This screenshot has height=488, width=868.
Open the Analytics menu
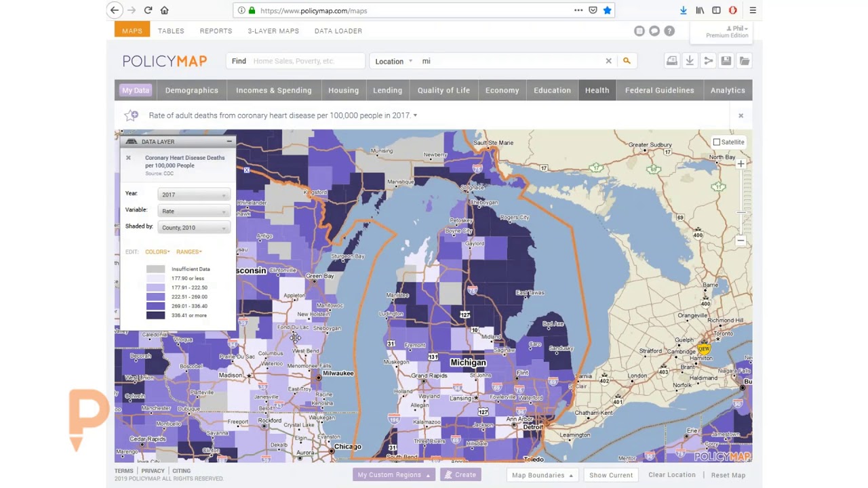coord(728,90)
